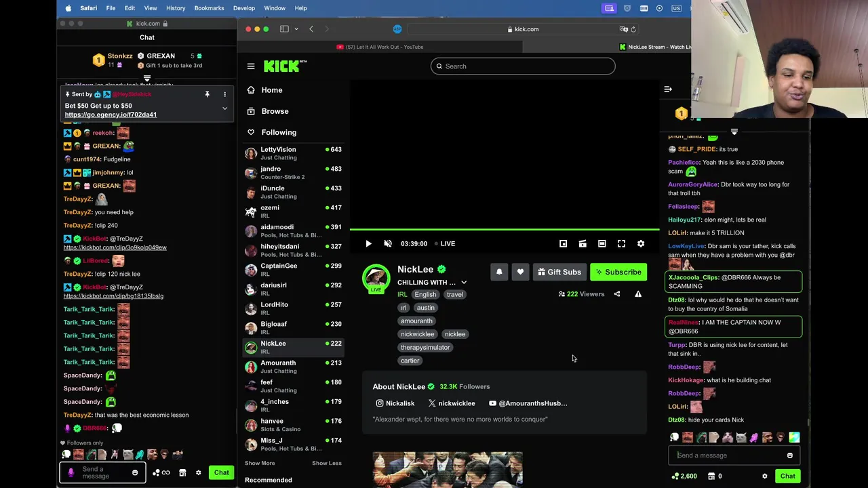This screenshot has height=488, width=868.
Task: Play the stream video
Action: (368, 243)
